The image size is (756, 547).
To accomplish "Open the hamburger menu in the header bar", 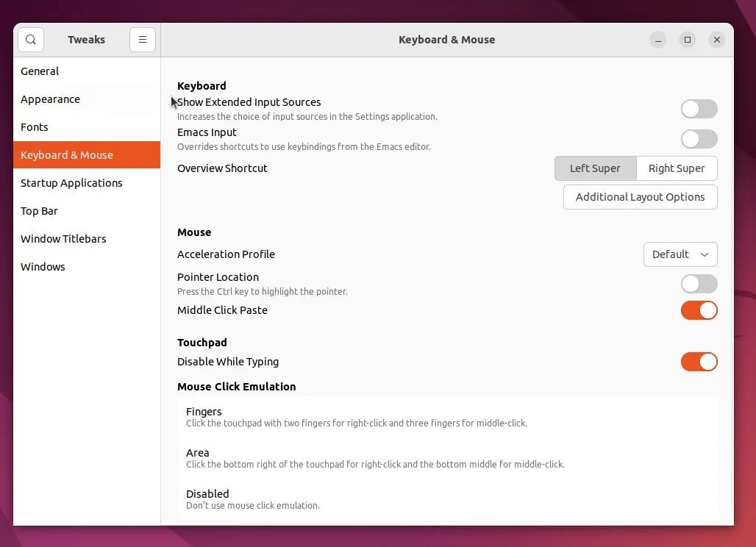I will click(143, 39).
